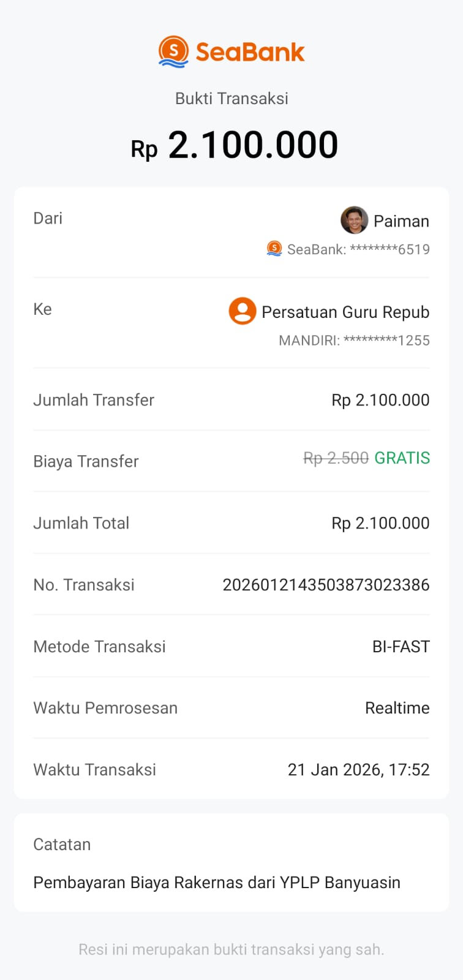Tap the Realtime processing time value
Screen dimensions: 463x980
pos(397,708)
